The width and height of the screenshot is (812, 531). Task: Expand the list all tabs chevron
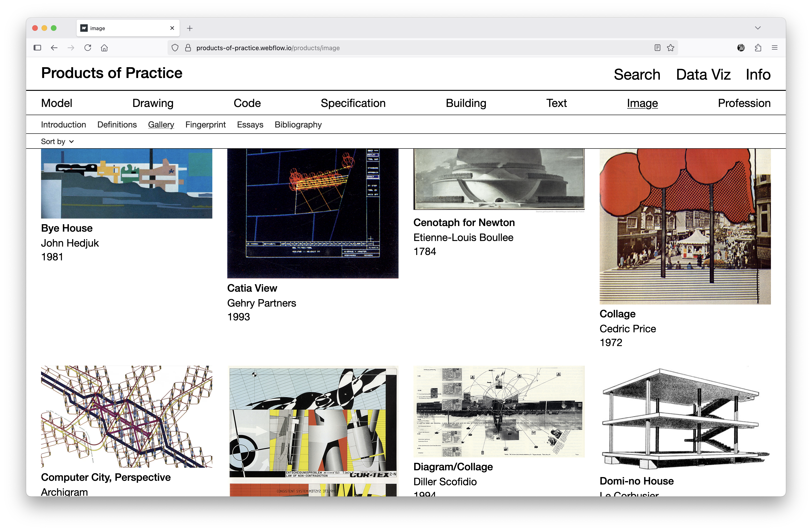click(758, 28)
